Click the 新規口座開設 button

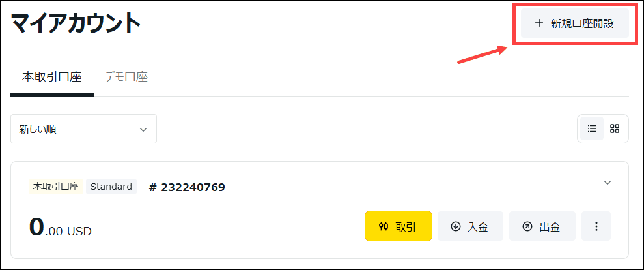coord(575,23)
